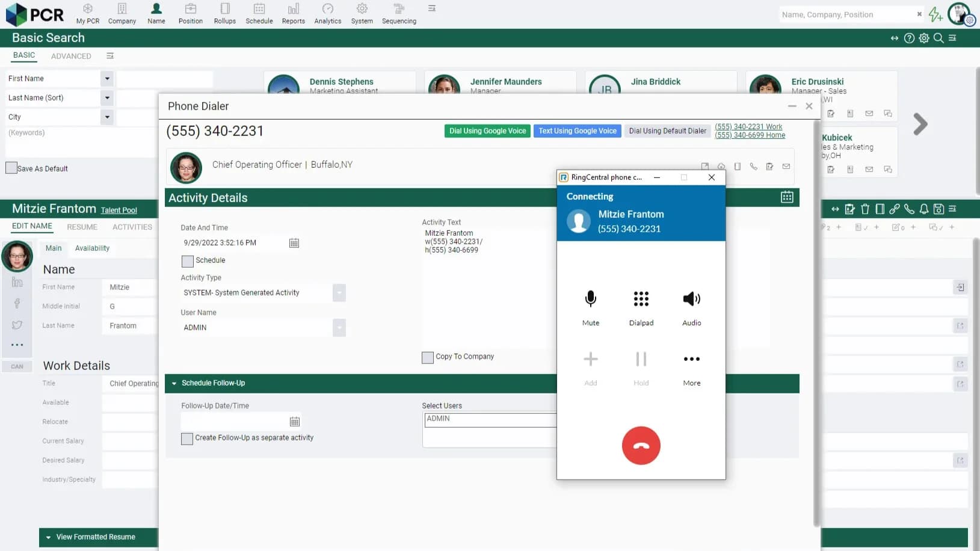The height and width of the screenshot is (551, 980).
Task: Open the (555) 340-6699 Home link
Action: pos(750,135)
